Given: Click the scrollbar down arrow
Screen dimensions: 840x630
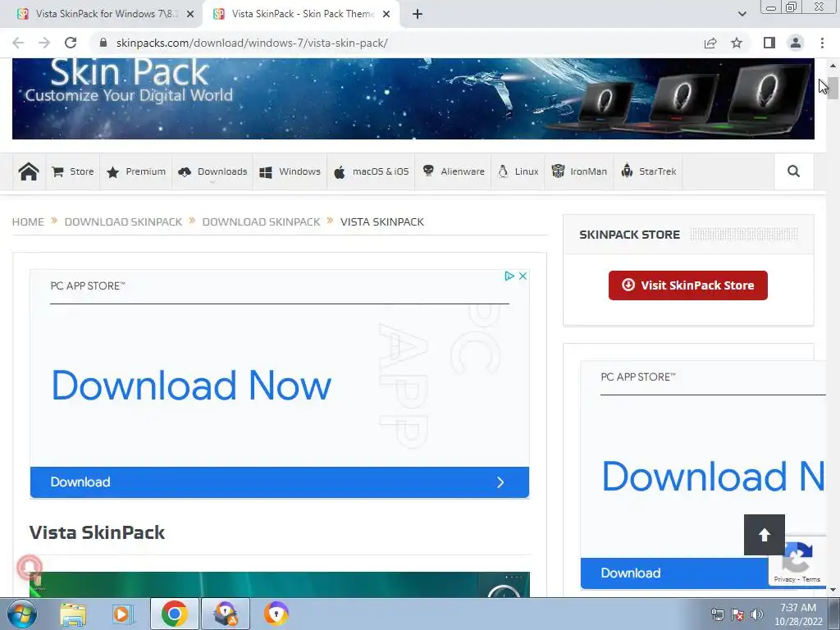Looking at the screenshot, I should pos(832,590).
